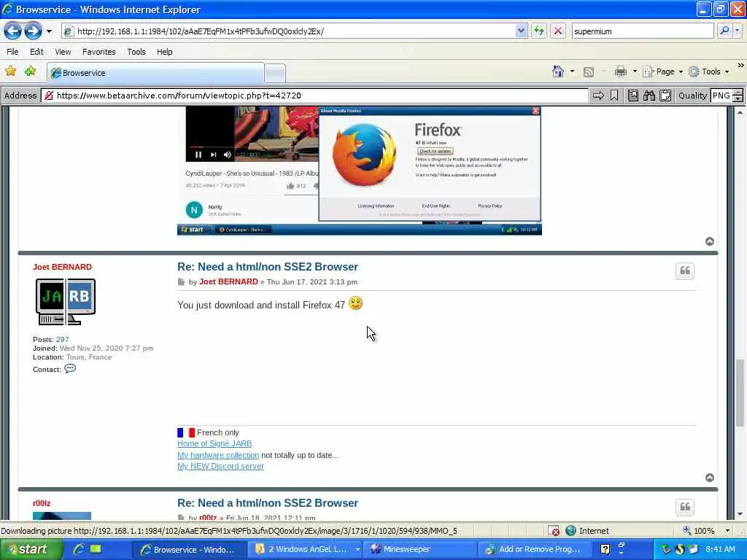The image size is (747, 560).
Task: Click the Contact speech bubble icon
Action: click(70, 369)
